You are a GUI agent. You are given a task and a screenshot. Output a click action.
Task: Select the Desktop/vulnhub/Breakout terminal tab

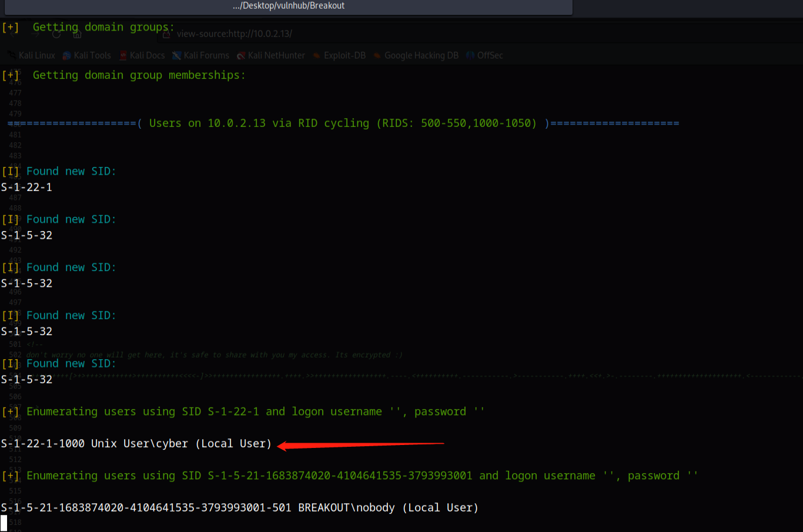pos(288,6)
